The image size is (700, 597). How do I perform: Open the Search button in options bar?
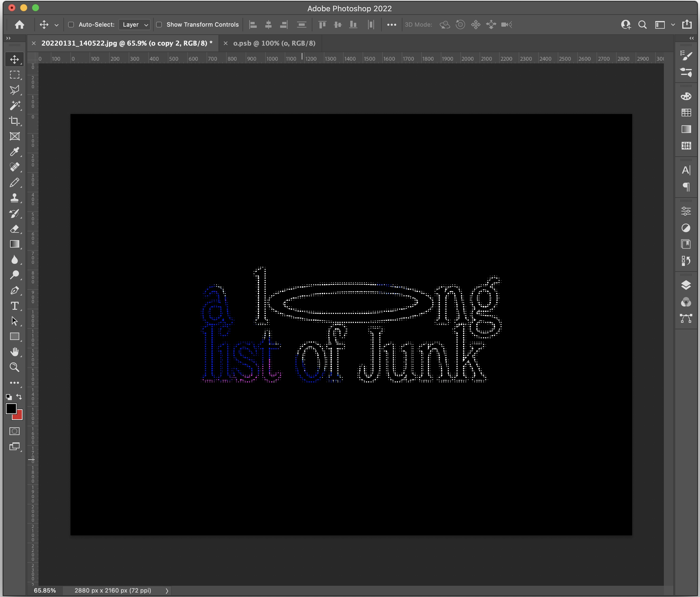[x=642, y=25]
